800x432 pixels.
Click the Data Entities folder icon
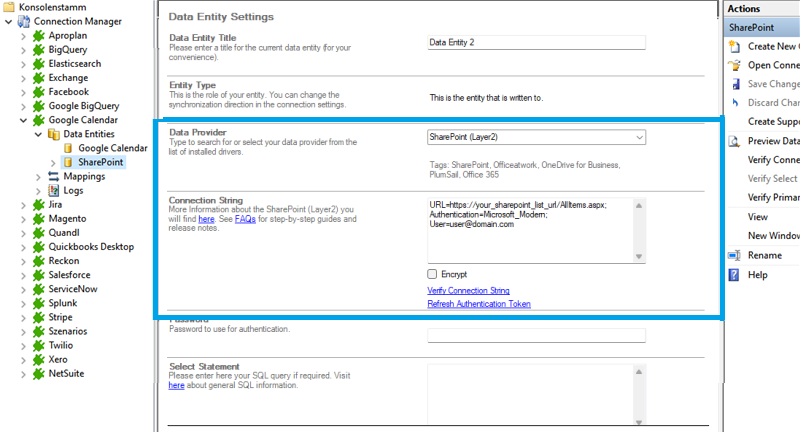(54, 134)
